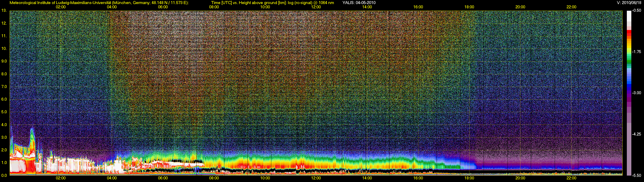The height and width of the screenshot is (182, 644).
Task: Click the 02:00 label on bottom time axis
Action: pos(61,178)
